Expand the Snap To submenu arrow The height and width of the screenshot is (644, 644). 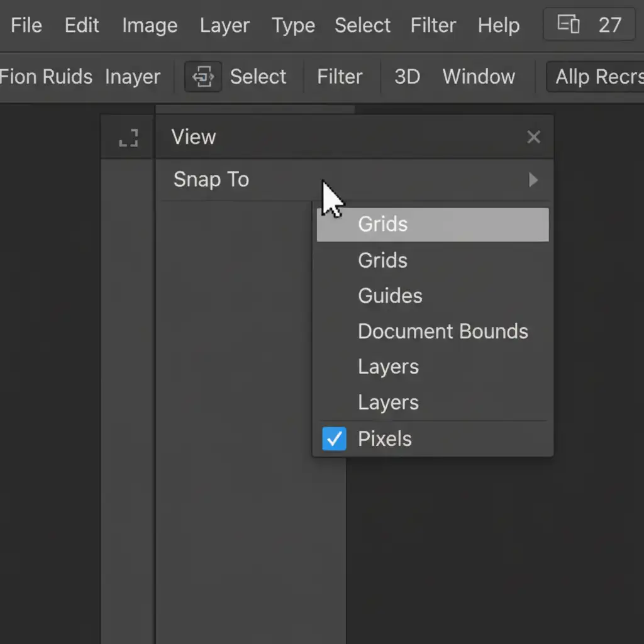[x=533, y=180]
